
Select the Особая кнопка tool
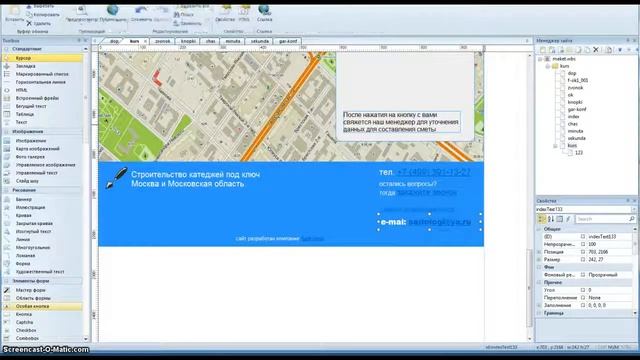pos(42,306)
